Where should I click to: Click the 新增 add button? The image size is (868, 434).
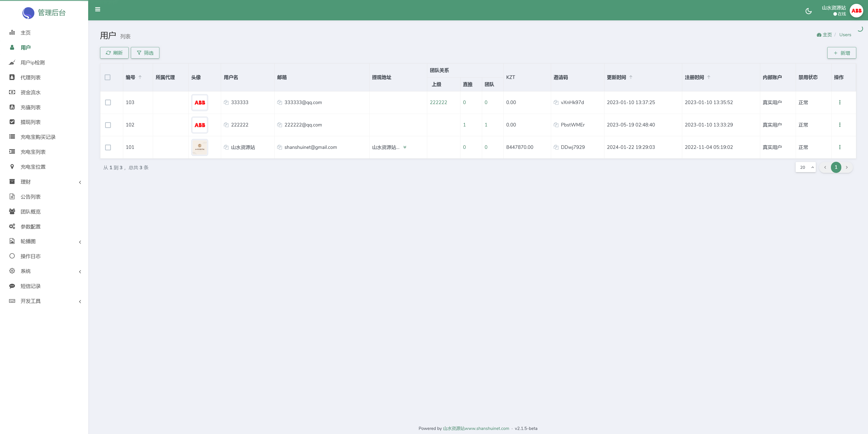841,53
